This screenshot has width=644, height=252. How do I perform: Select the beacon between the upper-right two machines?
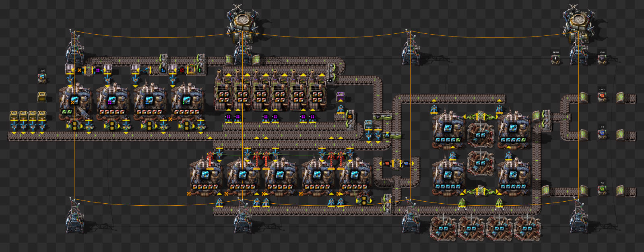(x=481, y=134)
